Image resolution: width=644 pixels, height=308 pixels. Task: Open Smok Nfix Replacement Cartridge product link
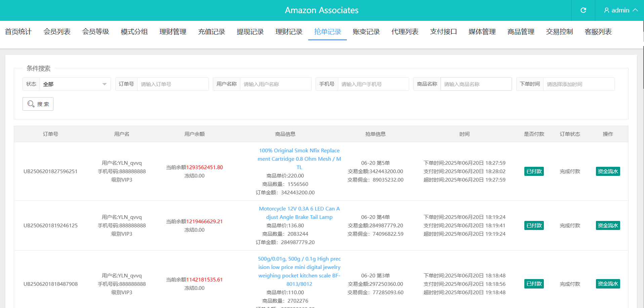299,159
